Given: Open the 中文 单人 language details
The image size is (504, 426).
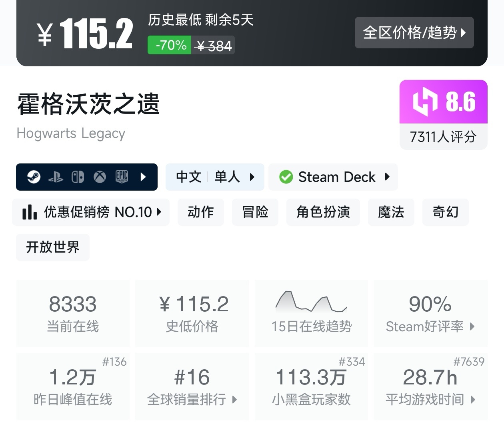Looking at the screenshot, I should pos(215,177).
